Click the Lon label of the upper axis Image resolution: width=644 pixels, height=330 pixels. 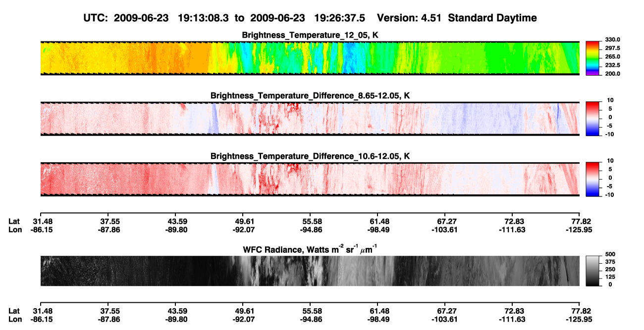(x=15, y=230)
